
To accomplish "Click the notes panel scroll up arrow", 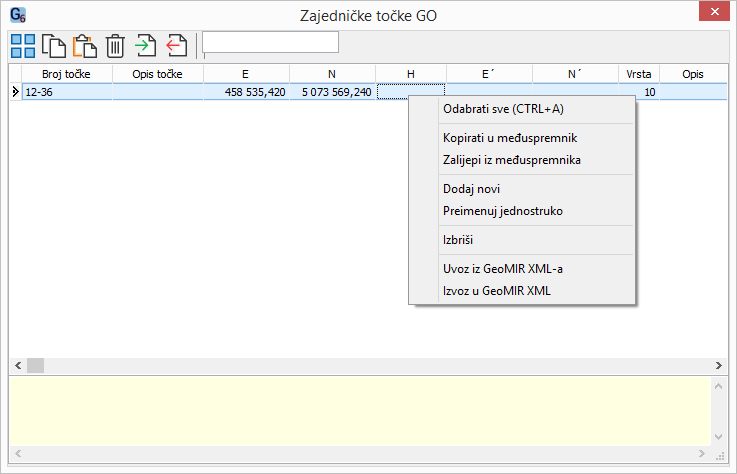I will (718, 386).
